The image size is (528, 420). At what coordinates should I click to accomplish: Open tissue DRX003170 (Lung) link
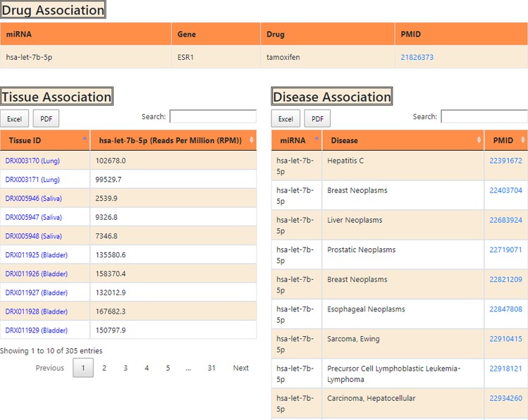click(32, 161)
